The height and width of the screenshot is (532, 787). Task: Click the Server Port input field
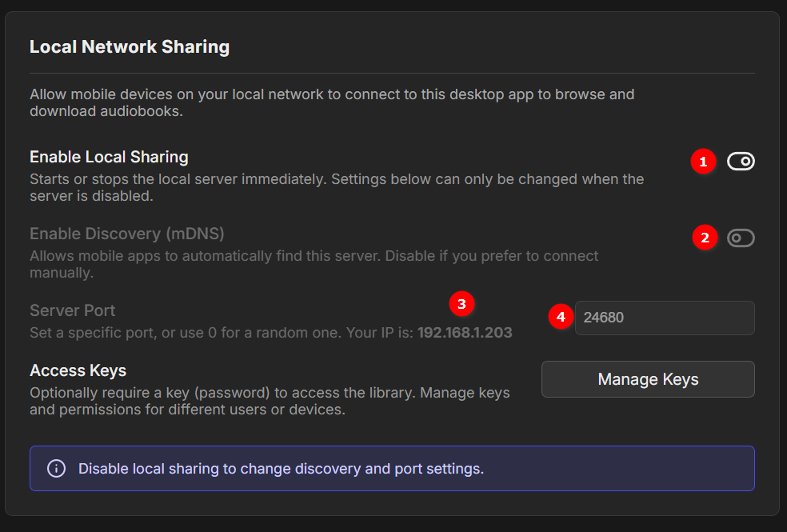[x=665, y=318]
